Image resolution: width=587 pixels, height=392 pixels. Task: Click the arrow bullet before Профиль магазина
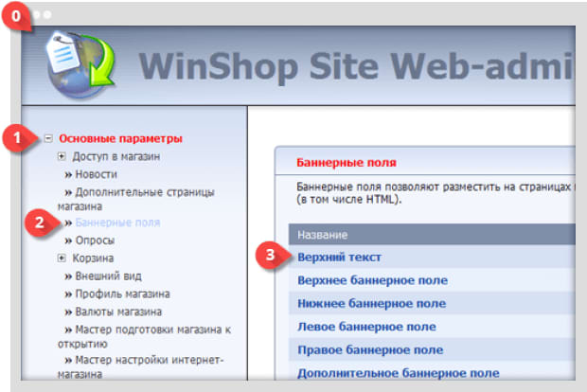[x=68, y=294]
